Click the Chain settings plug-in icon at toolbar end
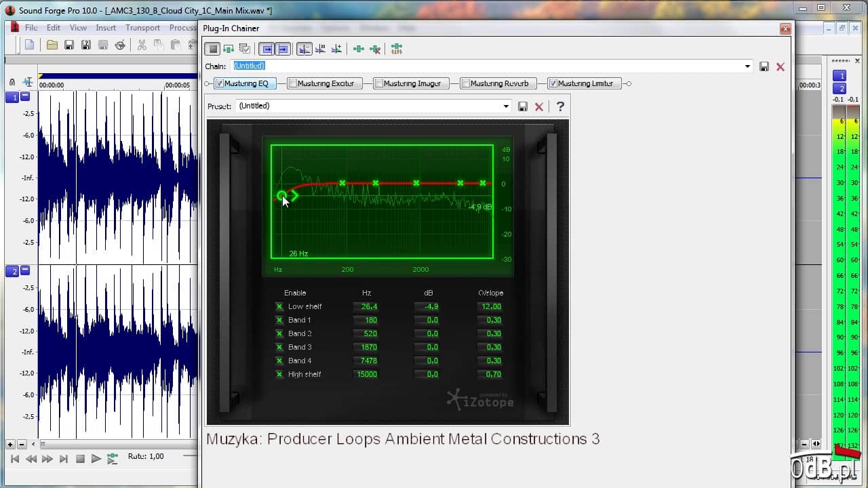The image size is (868, 488). pos(397,49)
